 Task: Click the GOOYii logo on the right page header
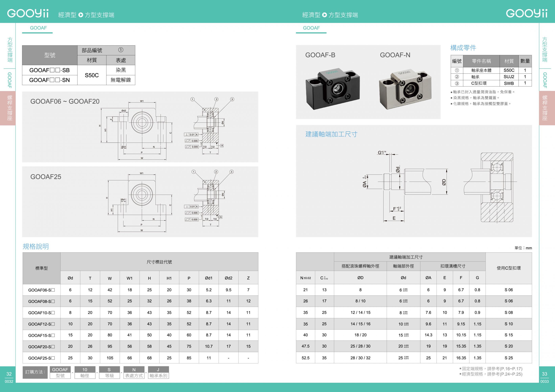click(526, 13)
